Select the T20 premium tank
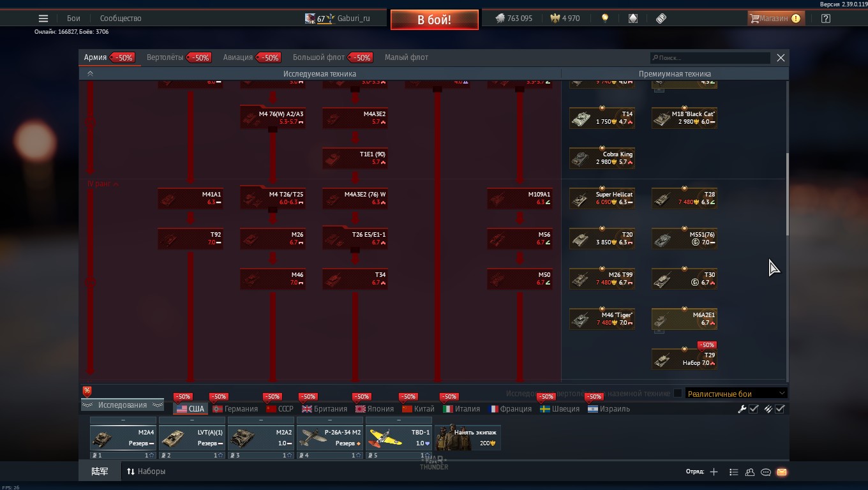 click(x=602, y=239)
